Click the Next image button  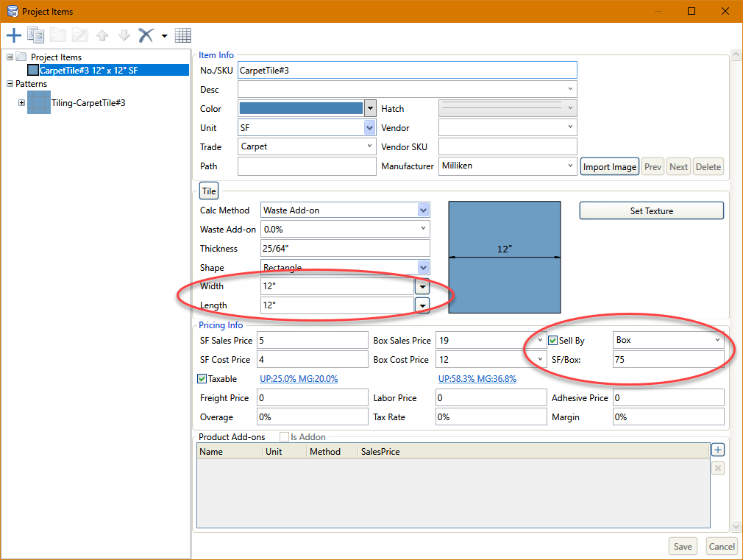click(x=678, y=167)
